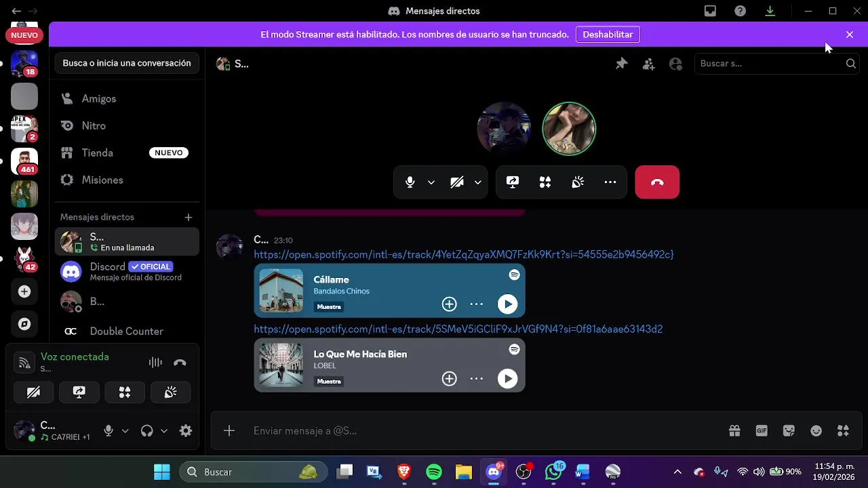Disconnect from voice in the voice panel
Viewport: 868px width, 488px height.
coord(180,363)
